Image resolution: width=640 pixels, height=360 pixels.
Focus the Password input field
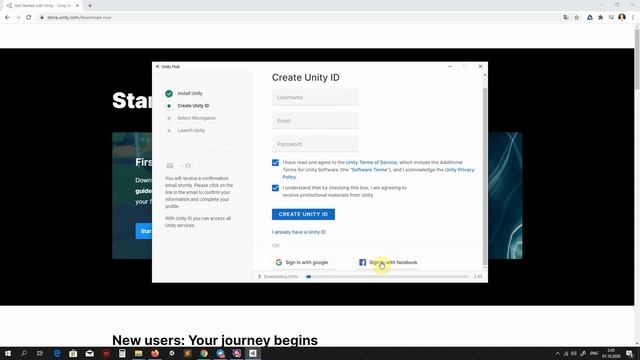[x=315, y=144]
